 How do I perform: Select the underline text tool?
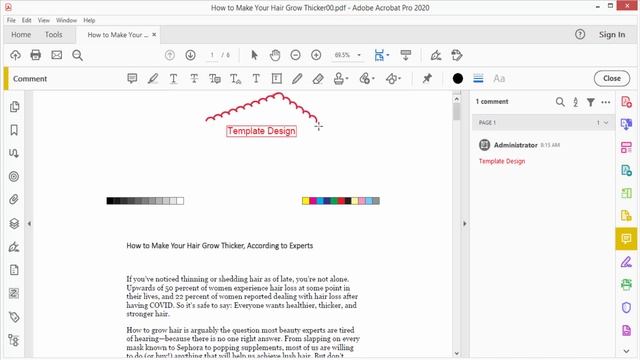[173, 78]
